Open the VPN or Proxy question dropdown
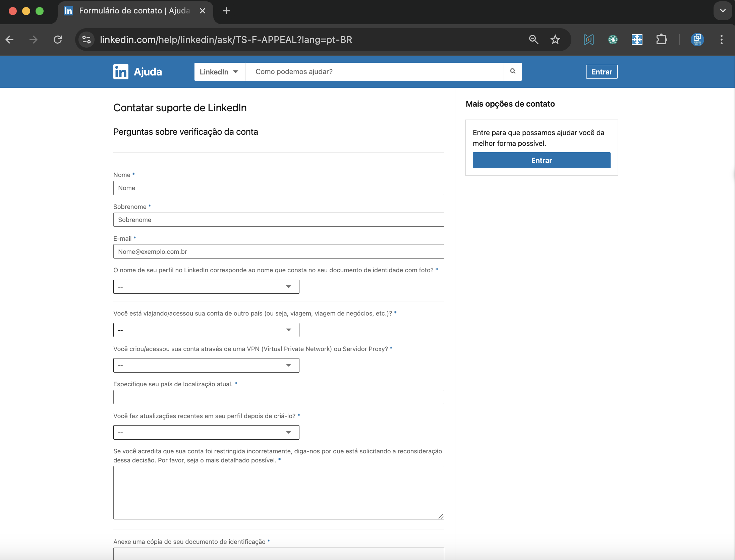The image size is (735, 560). click(206, 365)
